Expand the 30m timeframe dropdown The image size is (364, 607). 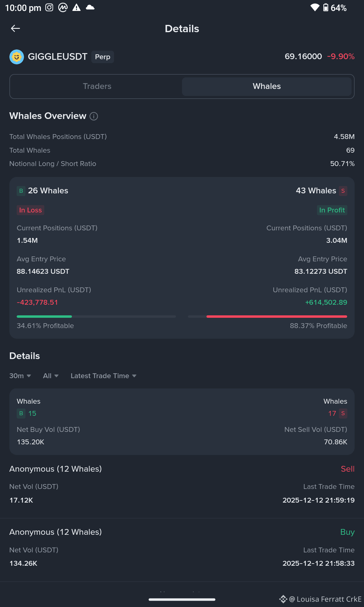point(20,376)
